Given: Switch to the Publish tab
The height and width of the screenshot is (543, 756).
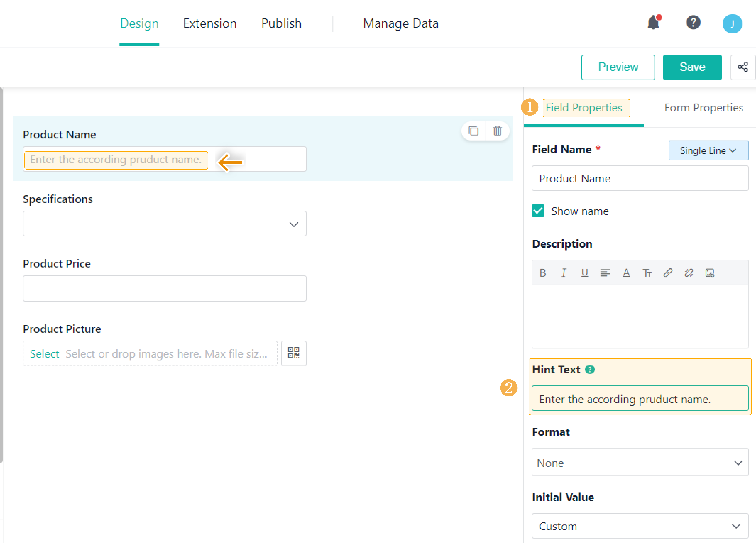Looking at the screenshot, I should coord(281,23).
